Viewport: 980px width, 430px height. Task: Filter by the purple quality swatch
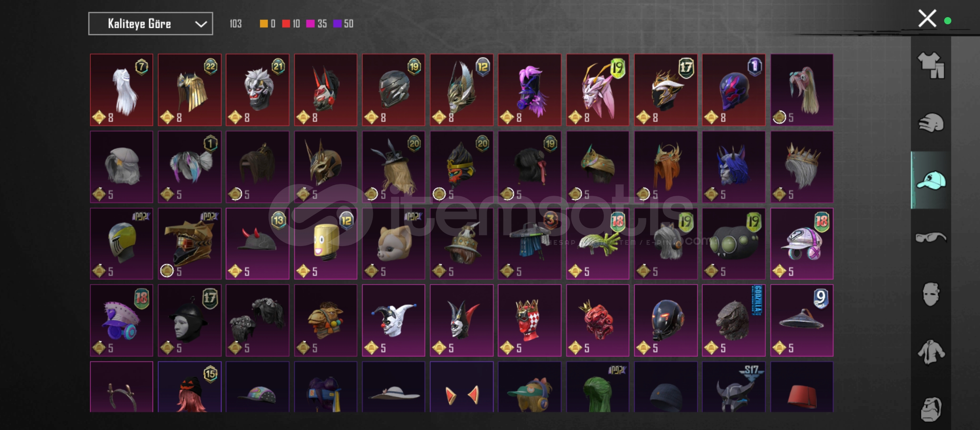(337, 24)
